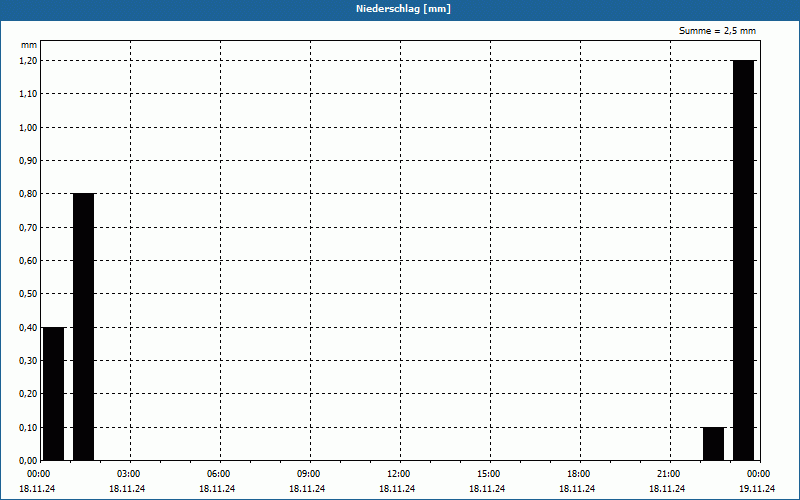This screenshot has height=500, width=800.
Task: Click the 0,10 y-axis label
Action: click(28, 428)
